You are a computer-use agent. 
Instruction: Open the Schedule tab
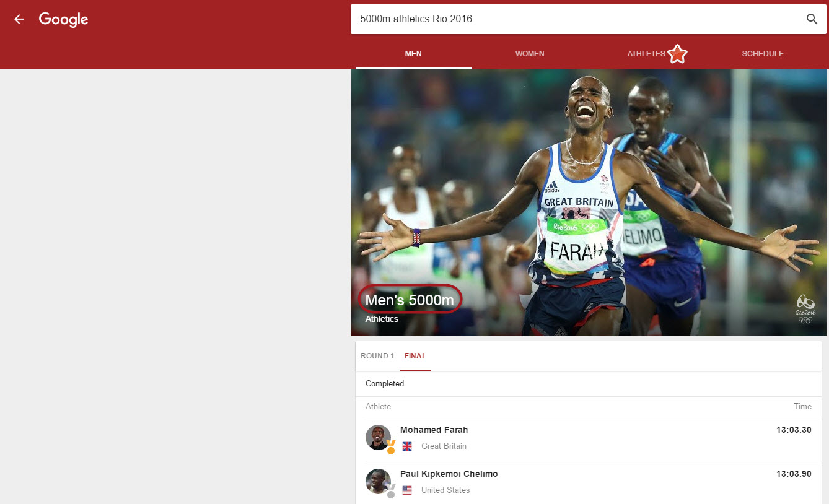(x=762, y=54)
